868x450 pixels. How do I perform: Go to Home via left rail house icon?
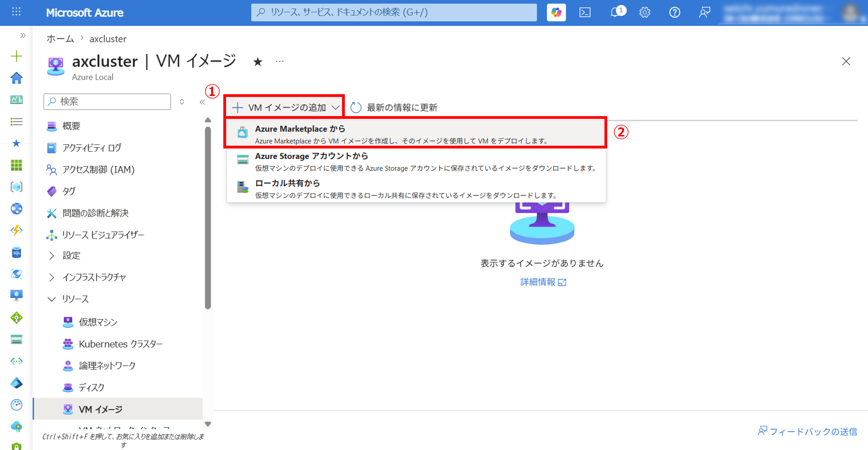click(x=16, y=78)
